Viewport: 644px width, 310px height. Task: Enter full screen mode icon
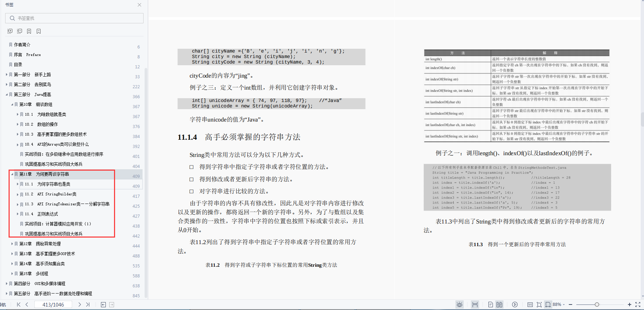pyautogui.click(x=638, y=305)
